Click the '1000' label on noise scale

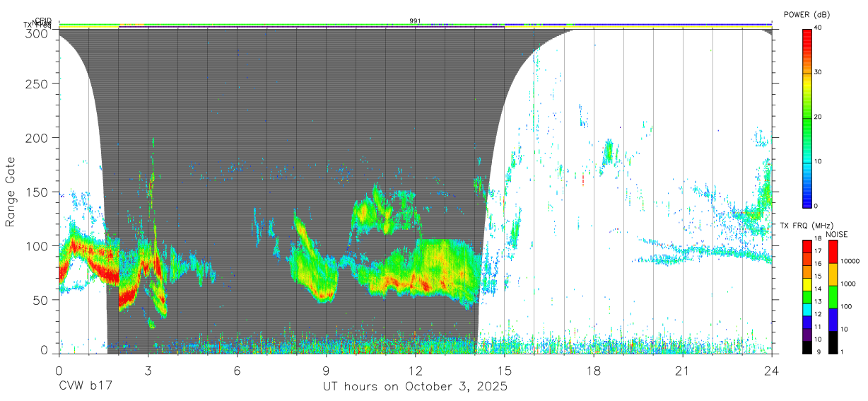click(x=848, y=284)
